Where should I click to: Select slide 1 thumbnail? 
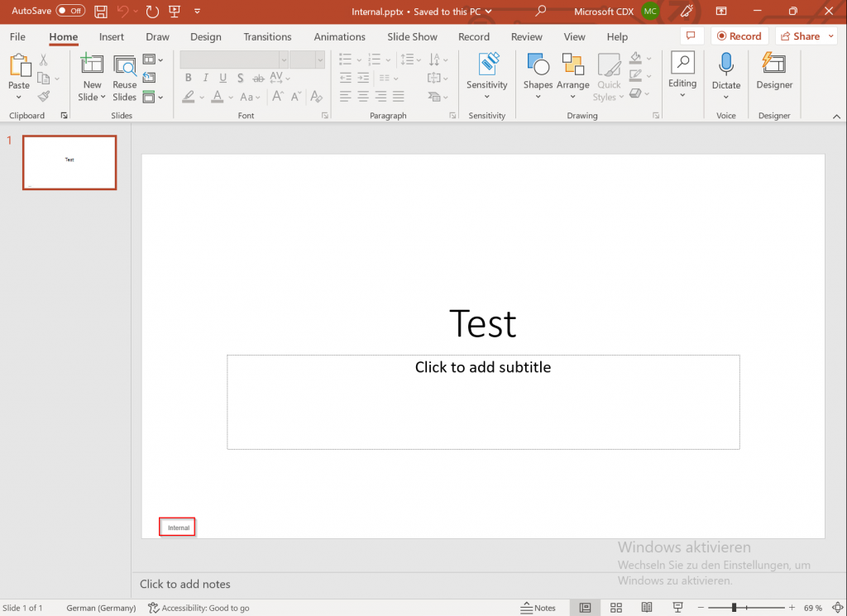coord(69,163)
